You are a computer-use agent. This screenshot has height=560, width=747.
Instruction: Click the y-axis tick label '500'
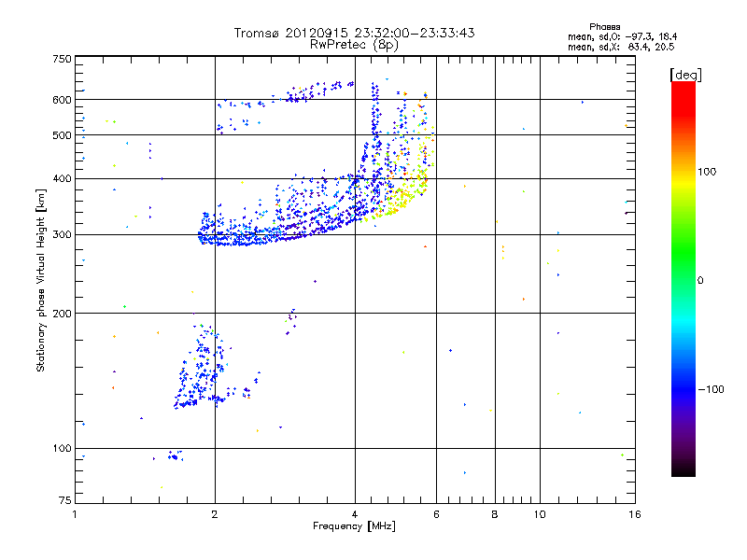click(63, 135)
